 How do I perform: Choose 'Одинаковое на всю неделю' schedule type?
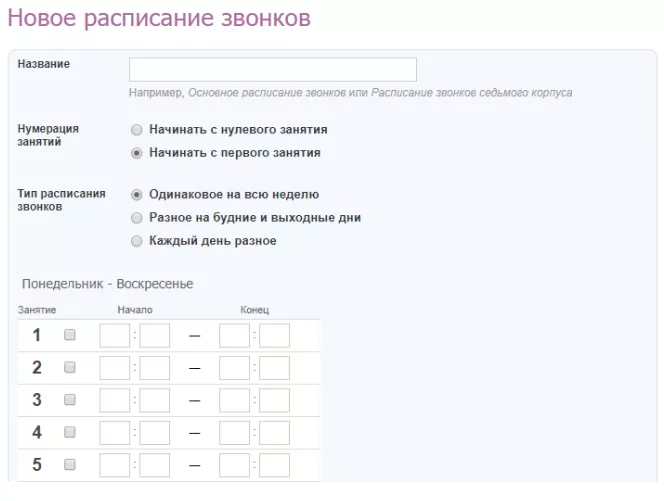137,195
